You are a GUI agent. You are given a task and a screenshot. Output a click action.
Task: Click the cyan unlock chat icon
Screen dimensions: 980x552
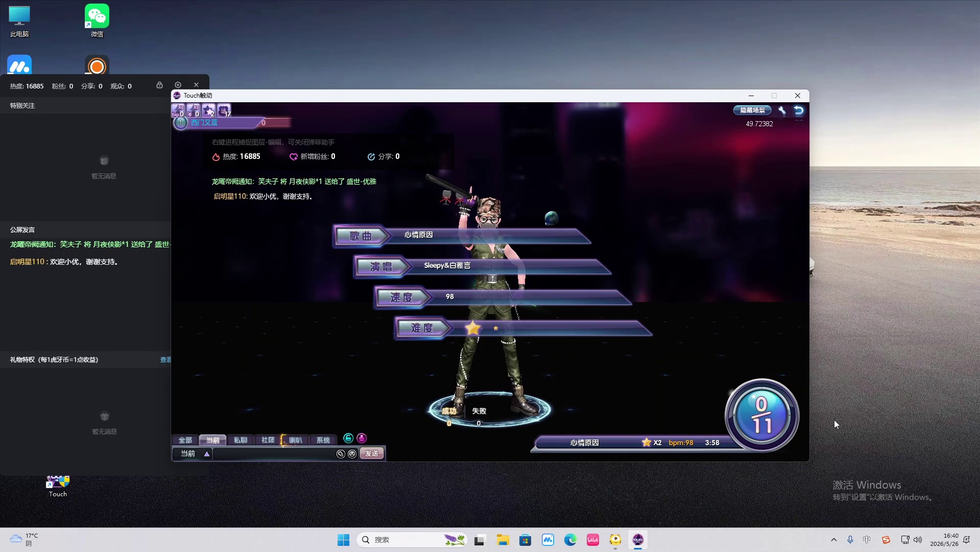tap(348, 438)
